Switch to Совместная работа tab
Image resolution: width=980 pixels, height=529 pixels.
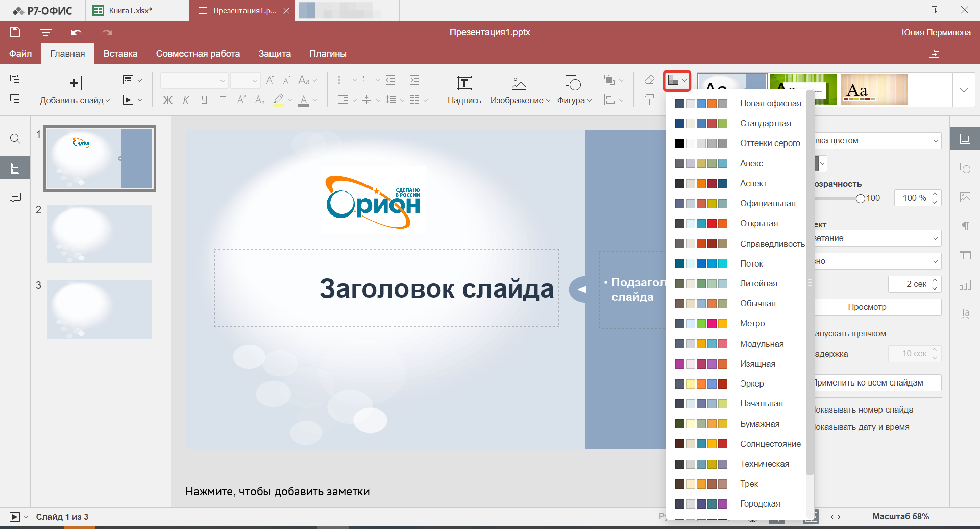pyautogui.click(x=198, y=54)
